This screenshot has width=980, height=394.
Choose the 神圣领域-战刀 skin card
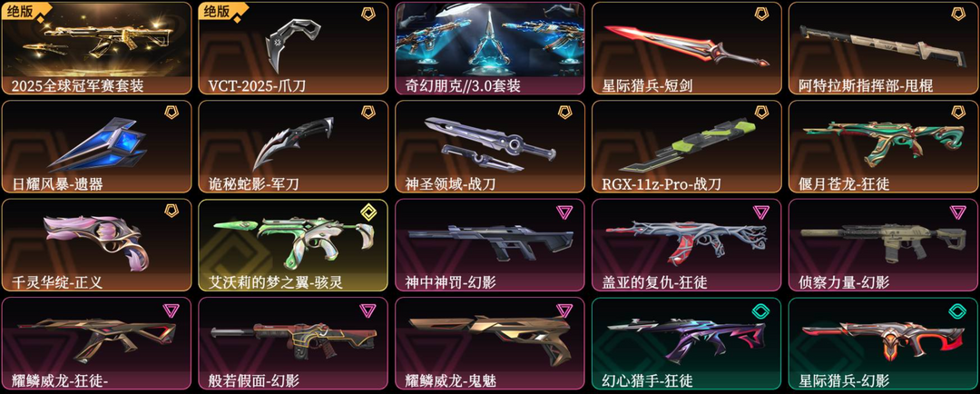(490, 146)
